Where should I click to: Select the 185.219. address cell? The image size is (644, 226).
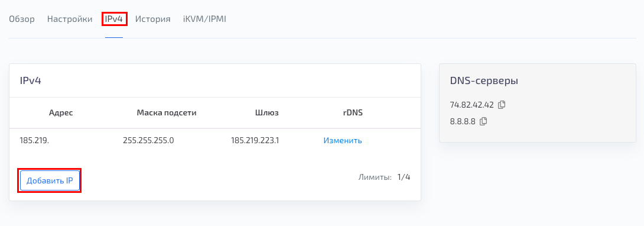pyautogui.click(x=34, y=141)
